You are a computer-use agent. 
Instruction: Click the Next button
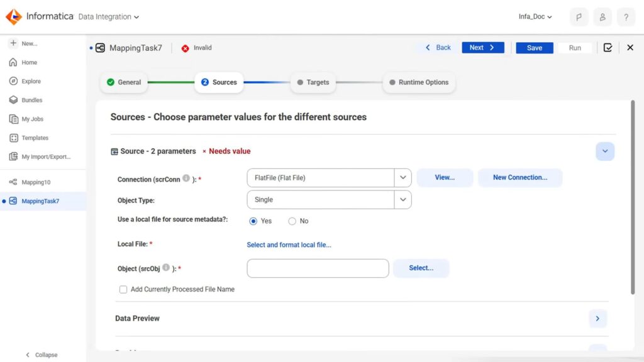482,48
